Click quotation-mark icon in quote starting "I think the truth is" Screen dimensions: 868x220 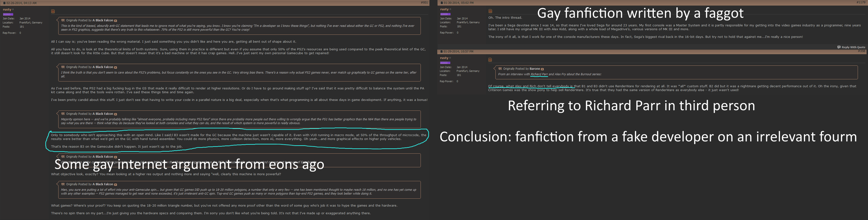click(x=63, y=67)
